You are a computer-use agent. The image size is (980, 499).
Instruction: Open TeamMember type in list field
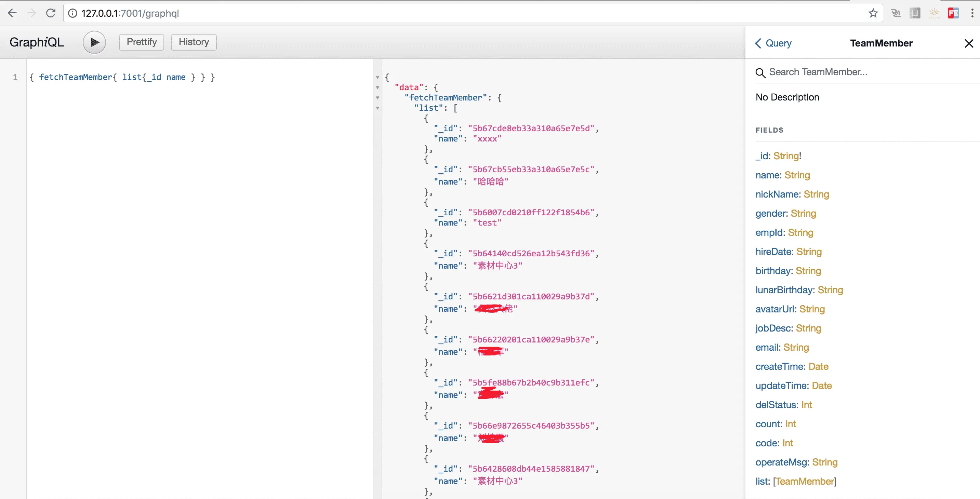tap(805, 482)
